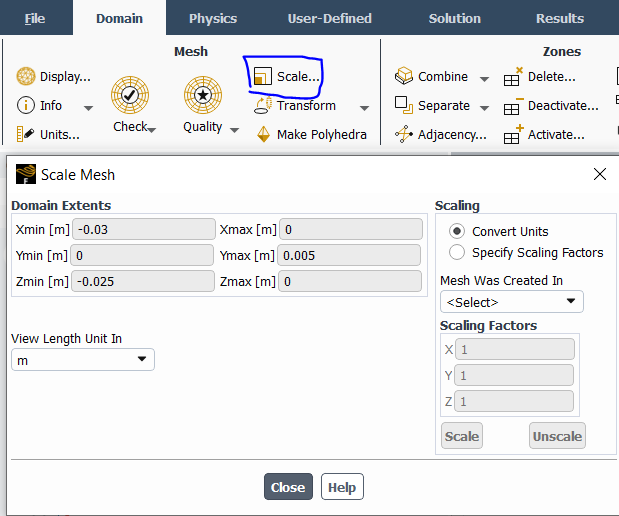Click the Scale button
This screenshot has height=516, width=619.
pos(461,436)
